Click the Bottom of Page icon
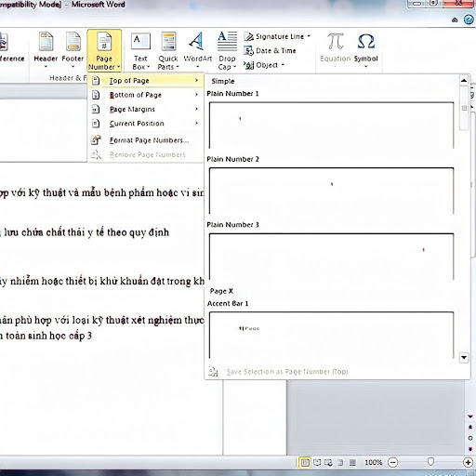 96,95
